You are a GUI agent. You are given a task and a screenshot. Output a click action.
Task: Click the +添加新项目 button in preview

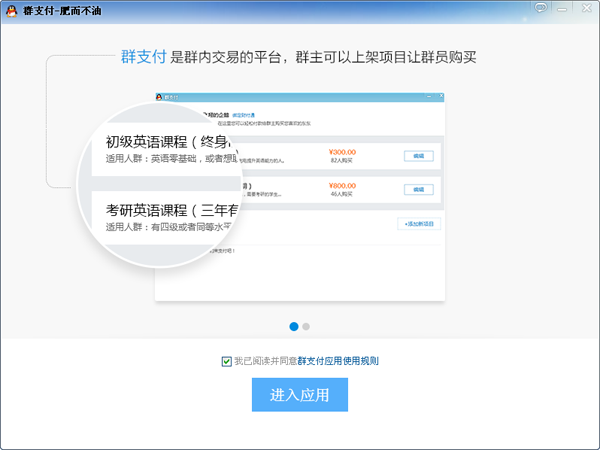pos(418,224)
